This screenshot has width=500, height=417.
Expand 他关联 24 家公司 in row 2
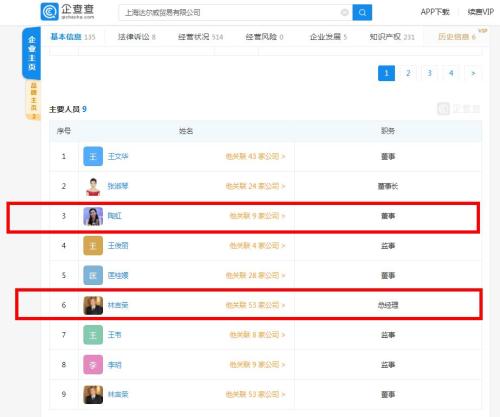255,186
